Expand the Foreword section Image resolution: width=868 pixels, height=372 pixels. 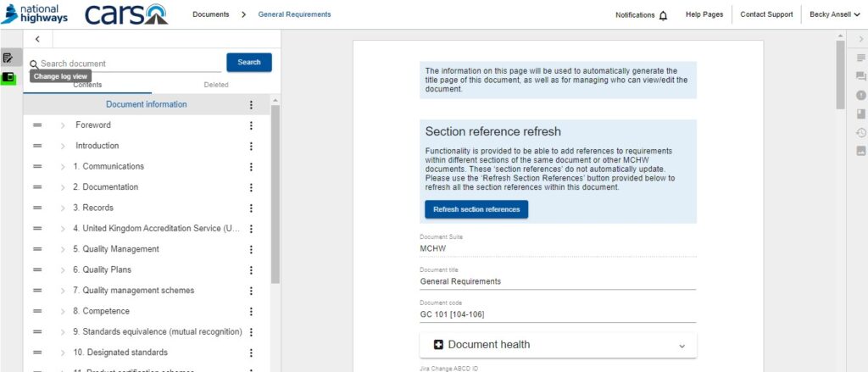click(x=63, y=125)
